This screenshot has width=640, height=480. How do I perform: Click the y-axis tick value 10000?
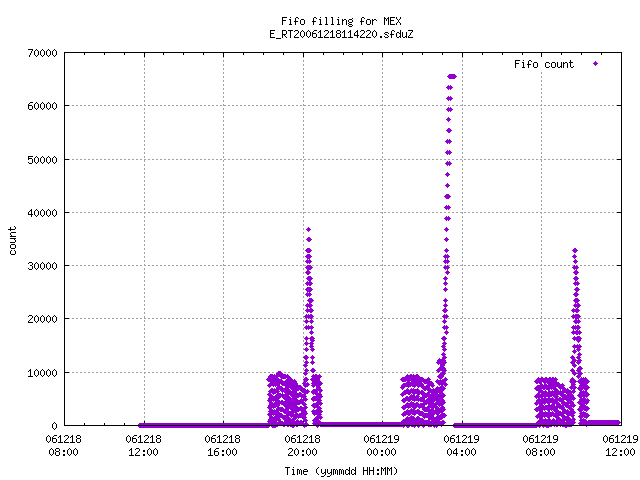coord(42,373)
